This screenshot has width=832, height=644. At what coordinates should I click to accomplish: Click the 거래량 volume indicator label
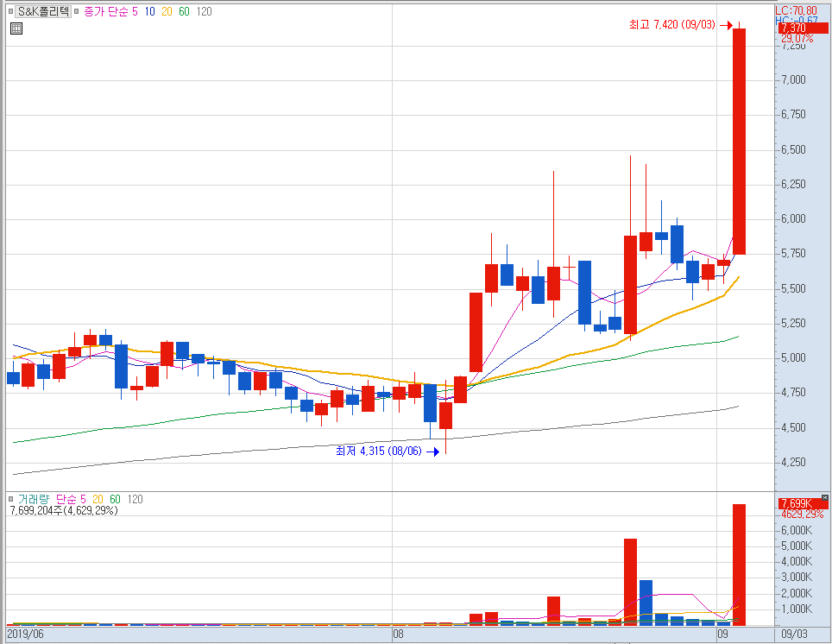click(33, 499)
